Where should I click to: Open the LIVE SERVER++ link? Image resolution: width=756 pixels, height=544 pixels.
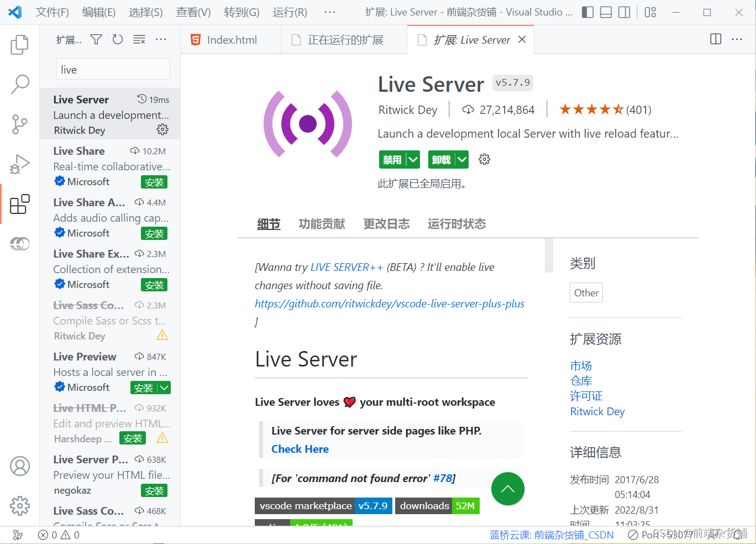tap(347, 267)
